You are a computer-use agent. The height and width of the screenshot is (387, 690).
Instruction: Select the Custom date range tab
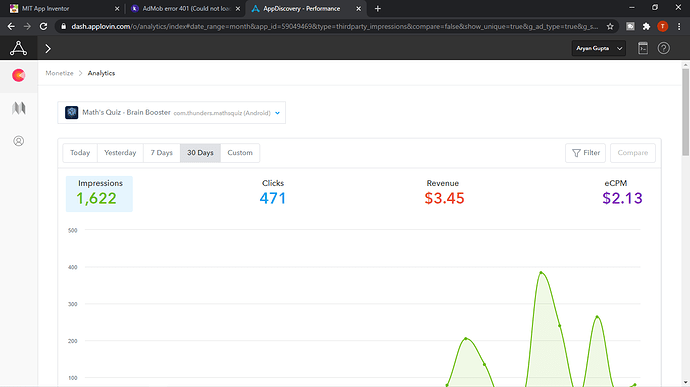pos(240,153)
